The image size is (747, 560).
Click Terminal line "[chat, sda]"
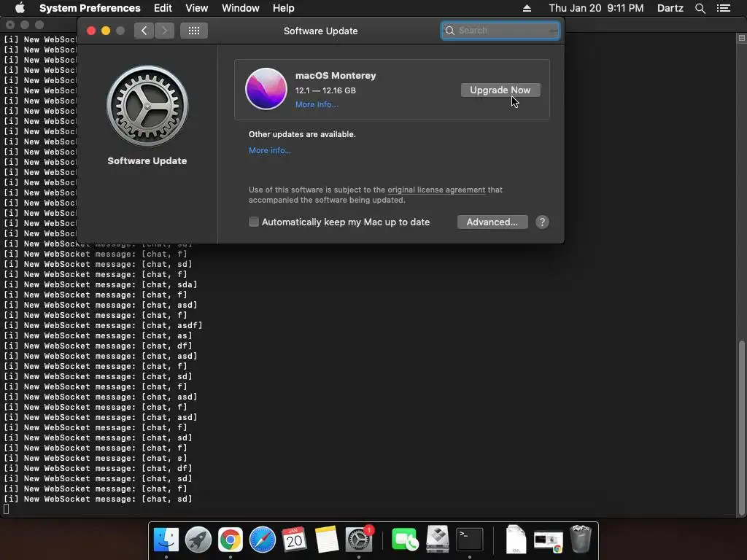(169, 285)
